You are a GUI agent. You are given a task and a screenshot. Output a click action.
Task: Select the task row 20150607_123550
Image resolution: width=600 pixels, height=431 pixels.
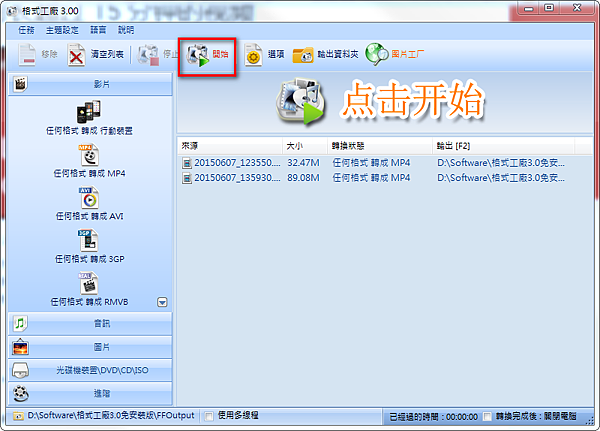(385, 163)
